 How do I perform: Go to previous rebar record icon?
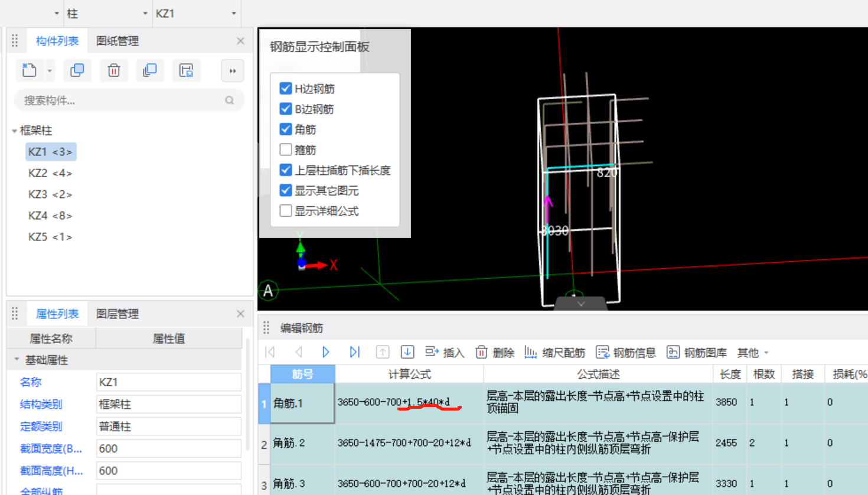(299, 352)
